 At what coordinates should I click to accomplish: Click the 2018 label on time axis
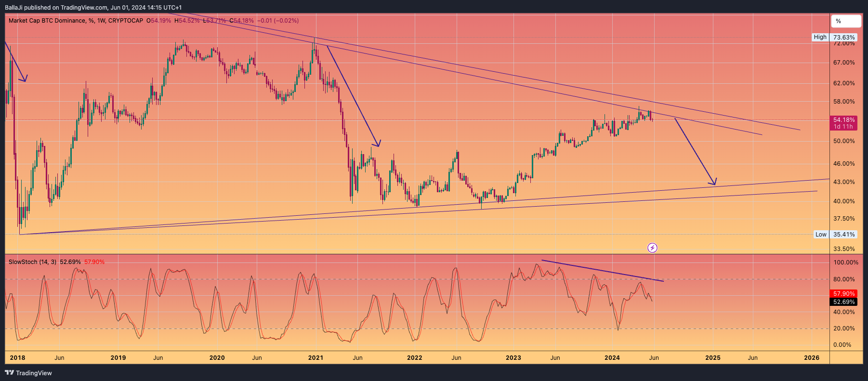[17, 357]
